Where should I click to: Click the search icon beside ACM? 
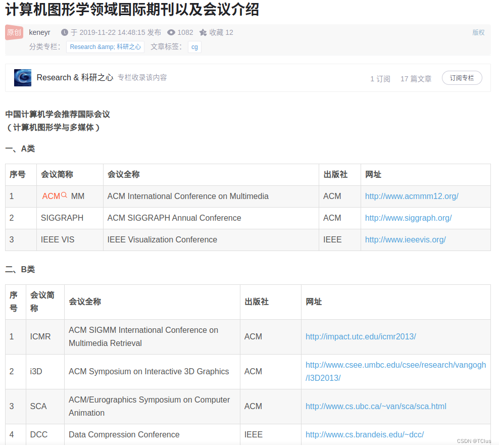(x=64, y=195)
